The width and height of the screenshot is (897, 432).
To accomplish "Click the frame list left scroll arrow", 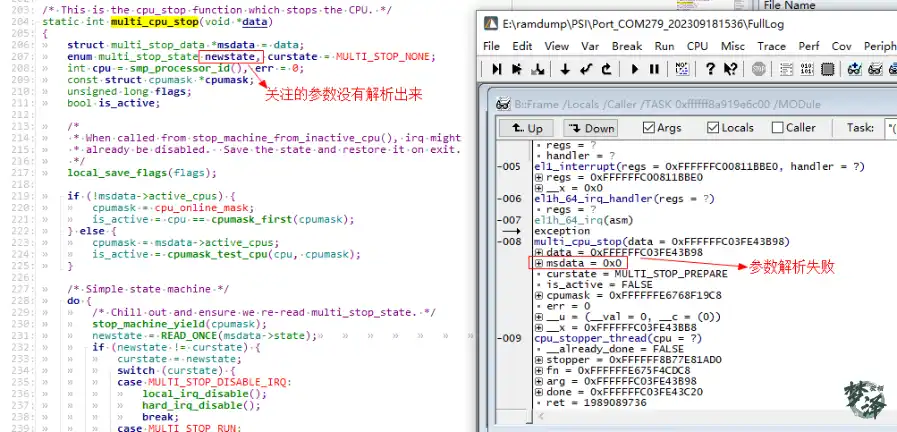I will [539, 417].
